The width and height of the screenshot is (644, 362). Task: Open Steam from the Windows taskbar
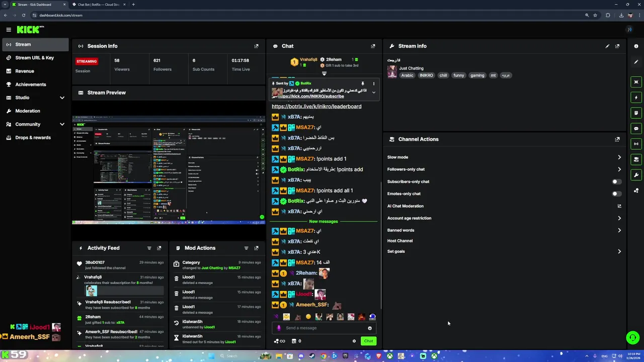312,356
